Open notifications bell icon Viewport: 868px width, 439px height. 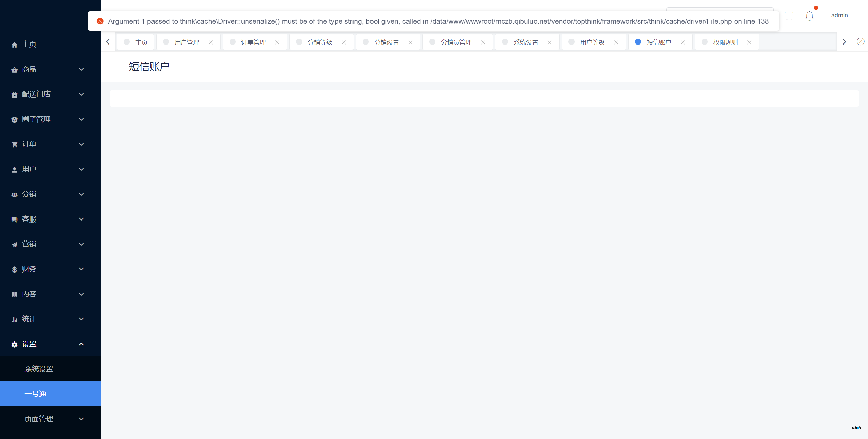pos(809,16)
